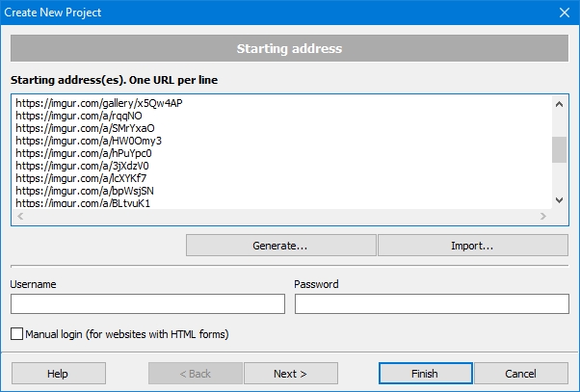
Task: Click the vertical scrollbar thumb
Action: click(x=559, y=149)
